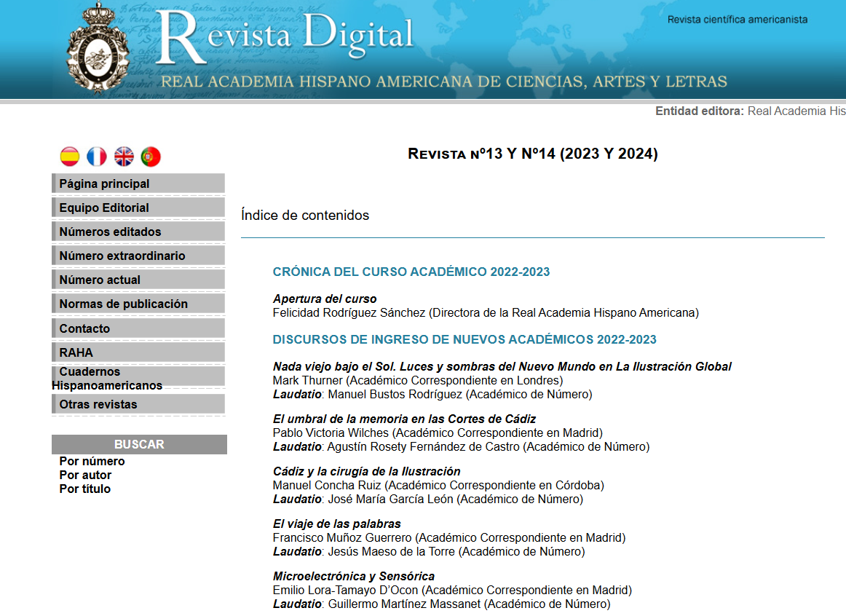846x616 pixels.
Task: Navigate to Número actual
Action: [100, 280]
